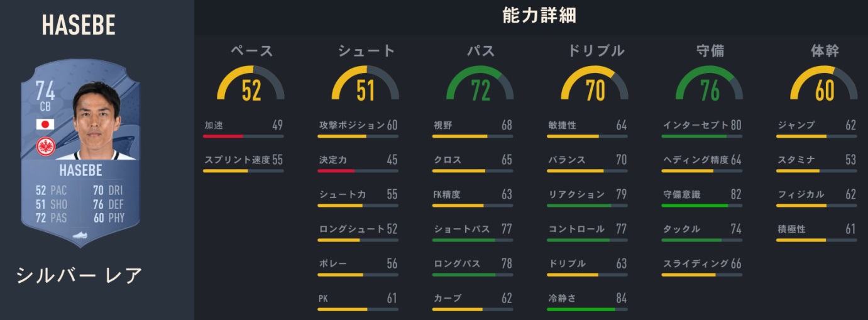
Task: Click the HASEBE title above card
Action: [79, 26]
